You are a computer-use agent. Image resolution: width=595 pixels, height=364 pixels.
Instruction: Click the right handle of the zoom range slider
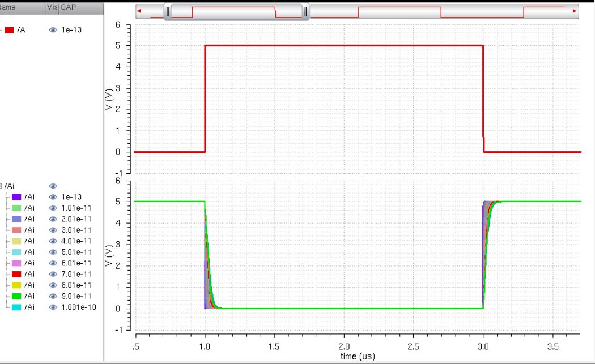[305, 12]
